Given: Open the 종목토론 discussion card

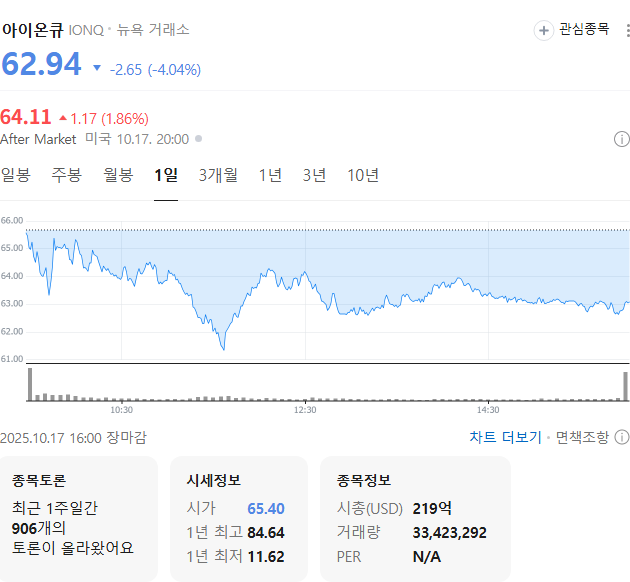Looking at the screenshot, I should (x=79, y=518).
